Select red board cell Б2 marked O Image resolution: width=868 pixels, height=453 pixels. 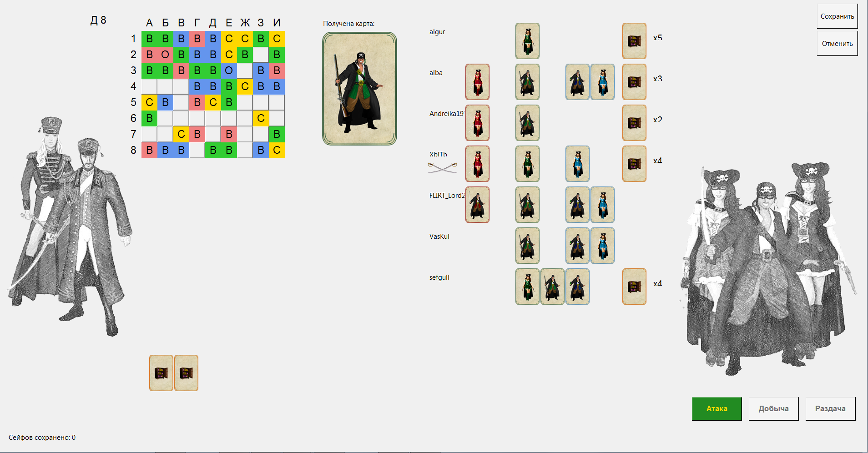[x=165, y=55]
